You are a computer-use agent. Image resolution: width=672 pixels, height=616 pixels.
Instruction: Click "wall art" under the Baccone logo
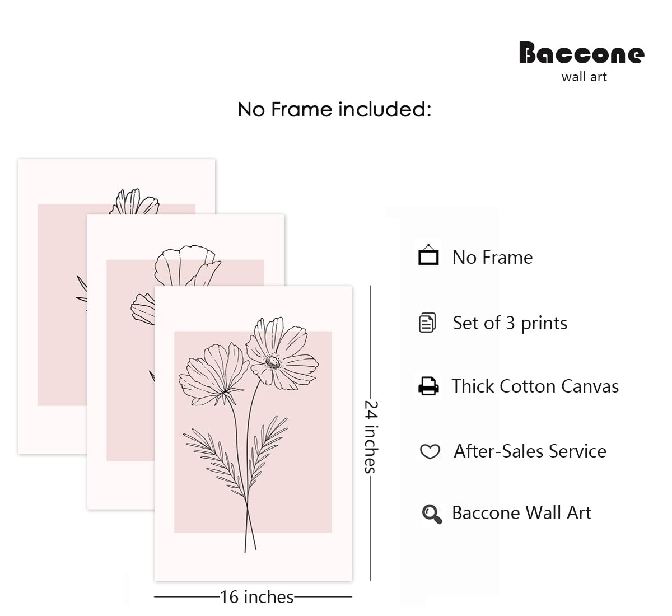coord(584,77)
